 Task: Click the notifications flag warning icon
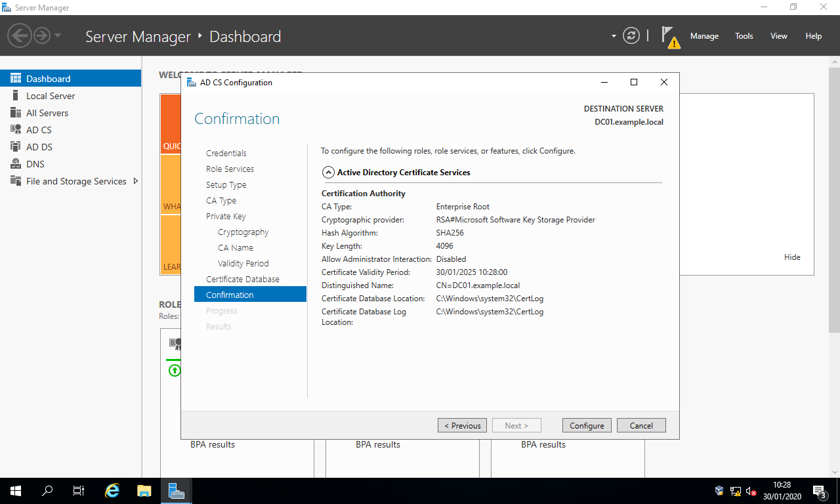pos(669,37)
